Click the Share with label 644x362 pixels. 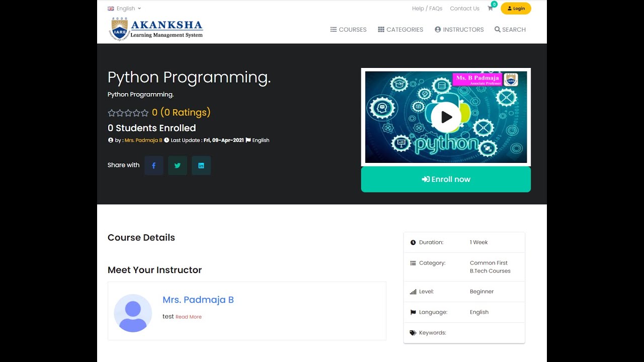[123, 165]
